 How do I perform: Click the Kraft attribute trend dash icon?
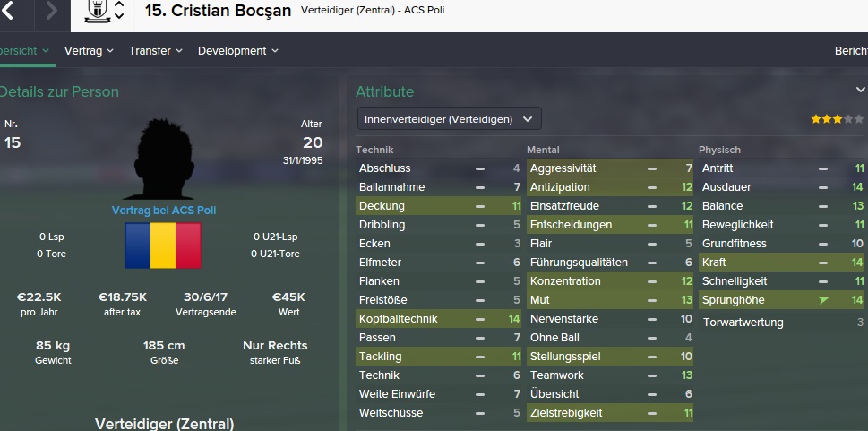tap(823, 263)
